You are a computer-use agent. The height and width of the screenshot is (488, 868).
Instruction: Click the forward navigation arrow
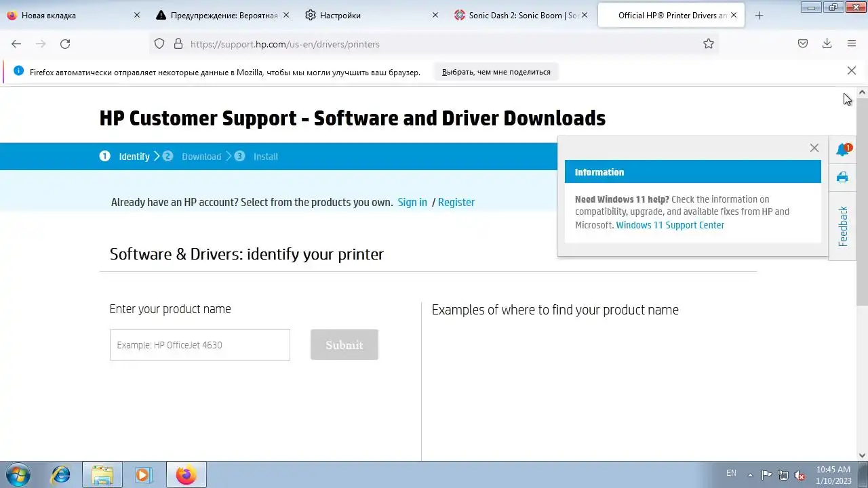tap(41, 43)
